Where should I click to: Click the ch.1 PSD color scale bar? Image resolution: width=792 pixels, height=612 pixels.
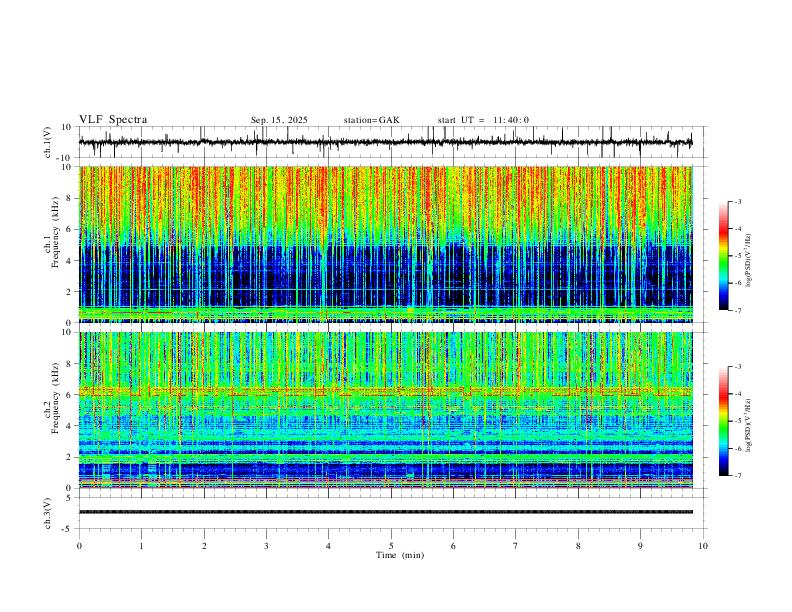tap(723, 256)
